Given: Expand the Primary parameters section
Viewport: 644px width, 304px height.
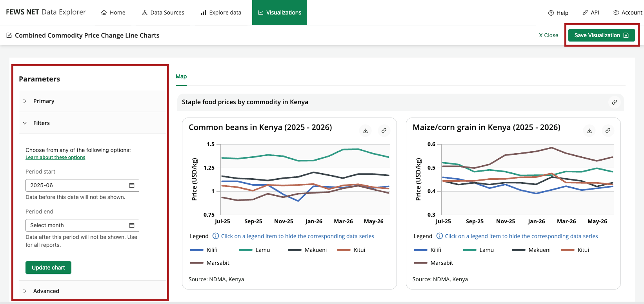Looking at the screenshot, I should (x=93, y=101).
